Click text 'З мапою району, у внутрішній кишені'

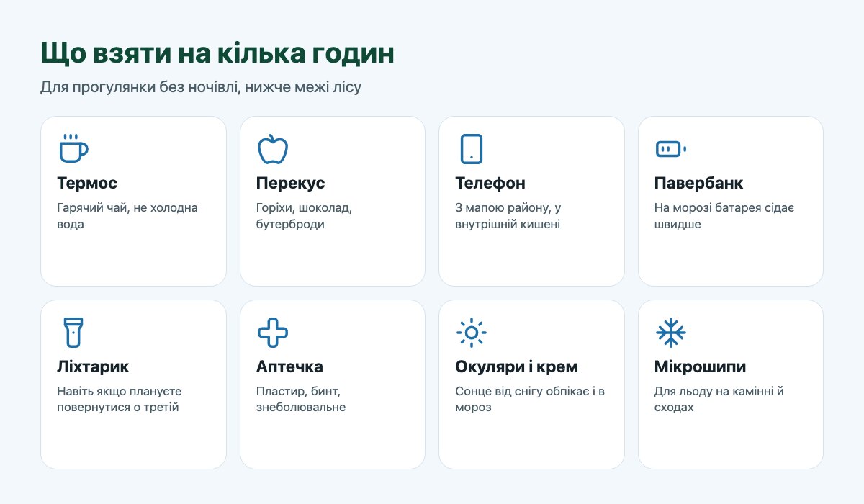tap(508, 216)
